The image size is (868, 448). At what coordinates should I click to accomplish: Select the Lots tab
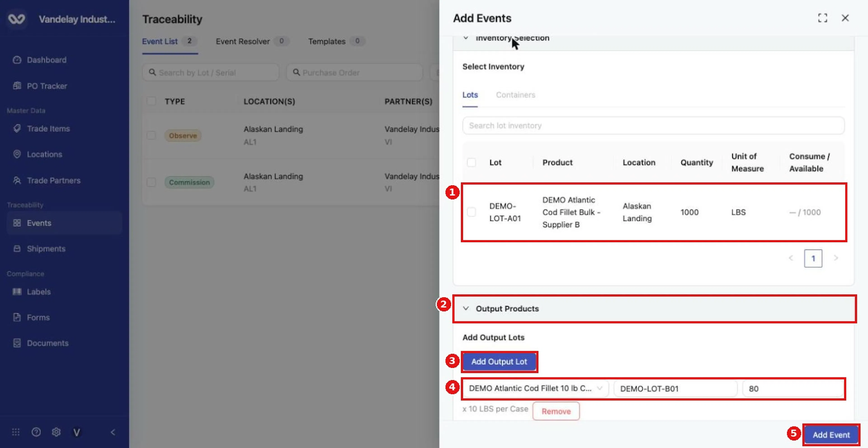tap(470, 95)
